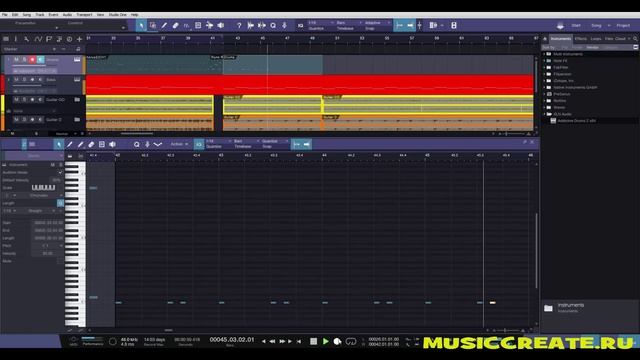The width and height of the screenshot is (640, 360).
Task: Select the Listen speaker tool in the main toolbar
Action: point(221,25)
